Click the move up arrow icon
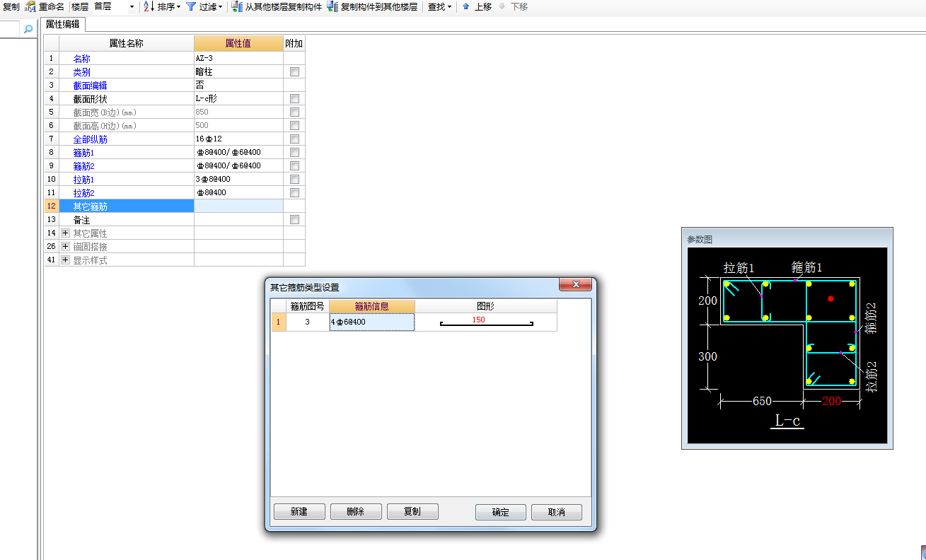Viewport: 926px width, 560px height. pyautogui.click(x=465, y=6)
